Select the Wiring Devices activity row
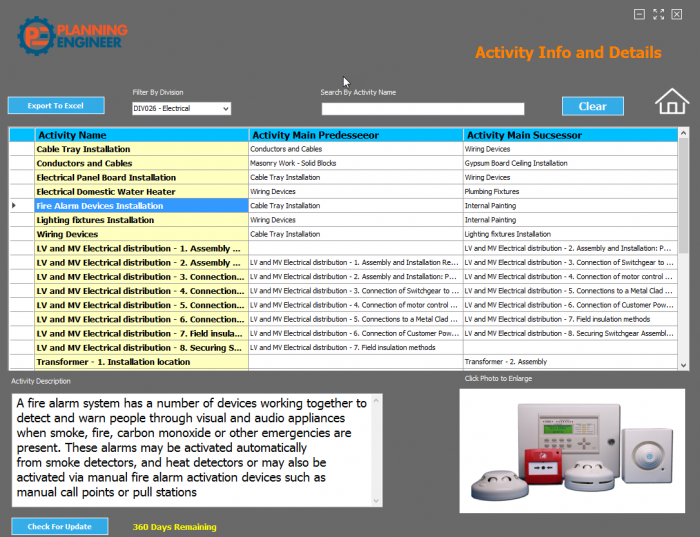This screenshot has width=700, height=537. [x=343, y=234]
